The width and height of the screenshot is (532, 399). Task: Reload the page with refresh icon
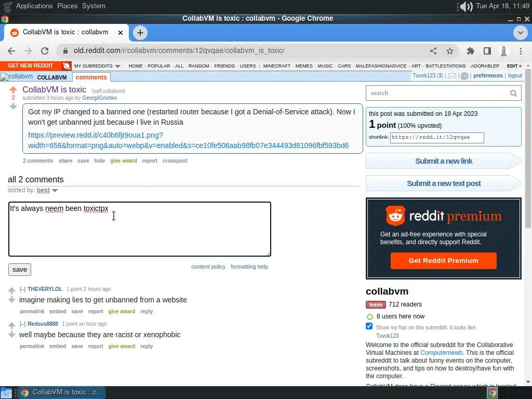(45, 51)
